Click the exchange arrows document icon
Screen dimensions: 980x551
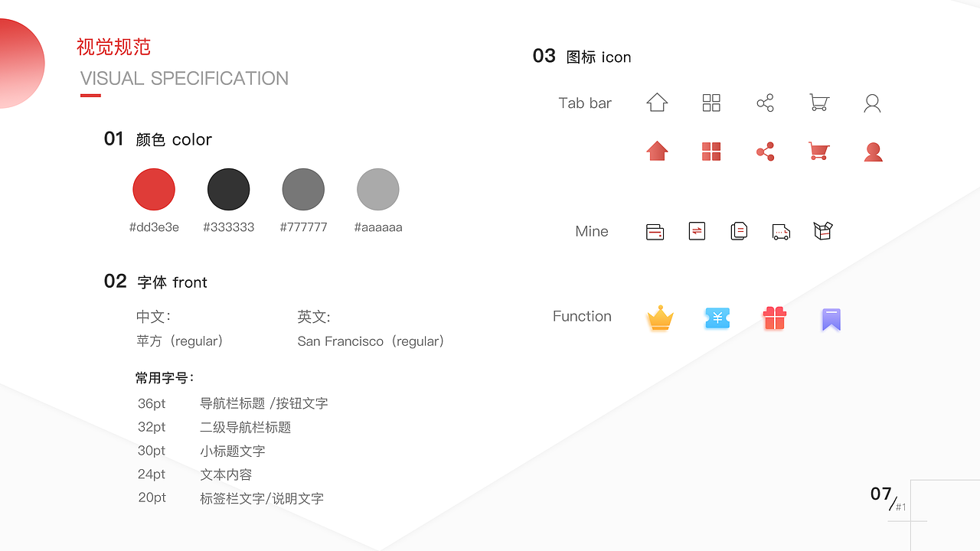point(697,230)
